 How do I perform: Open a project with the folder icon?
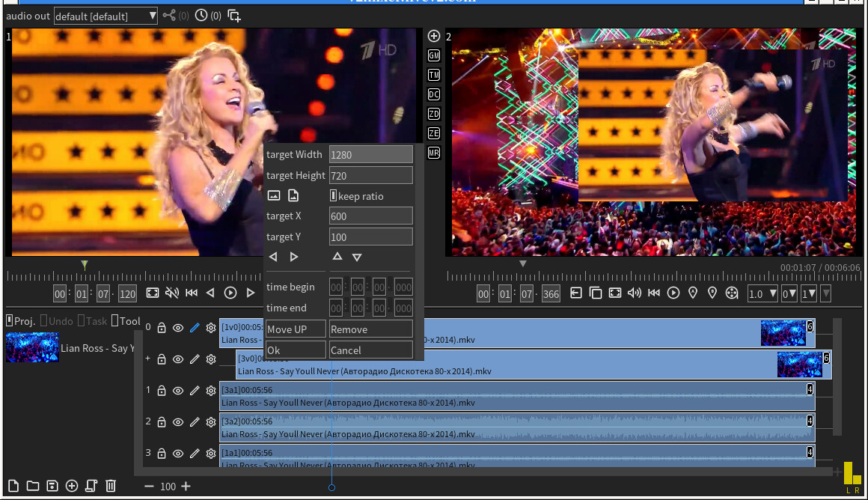31,486
